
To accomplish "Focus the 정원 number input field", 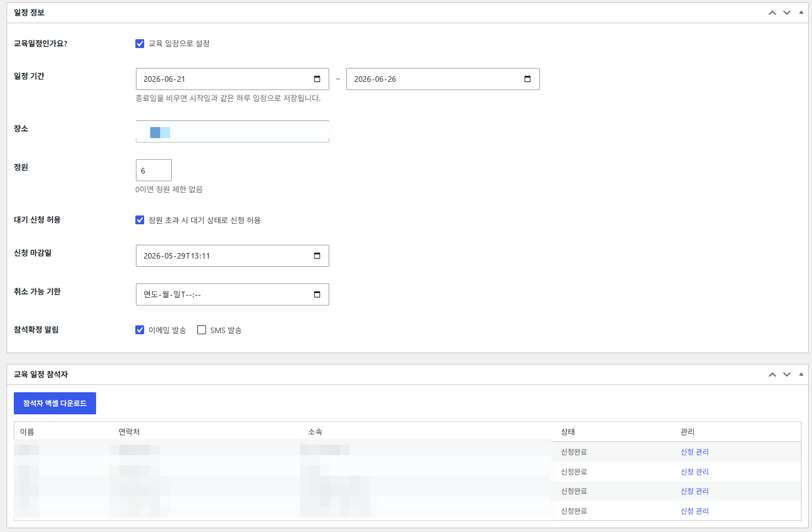I will tap(154, 170).
